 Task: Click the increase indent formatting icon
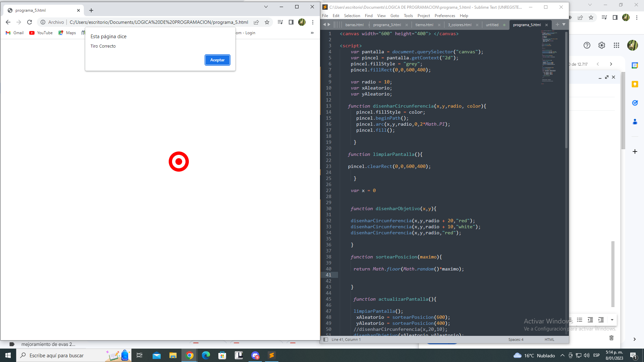point(601,320)
